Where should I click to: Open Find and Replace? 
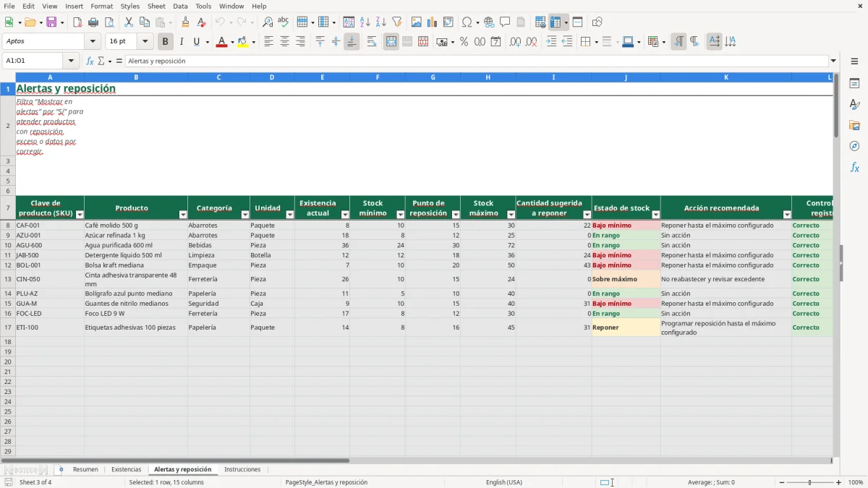pos(268,22)
